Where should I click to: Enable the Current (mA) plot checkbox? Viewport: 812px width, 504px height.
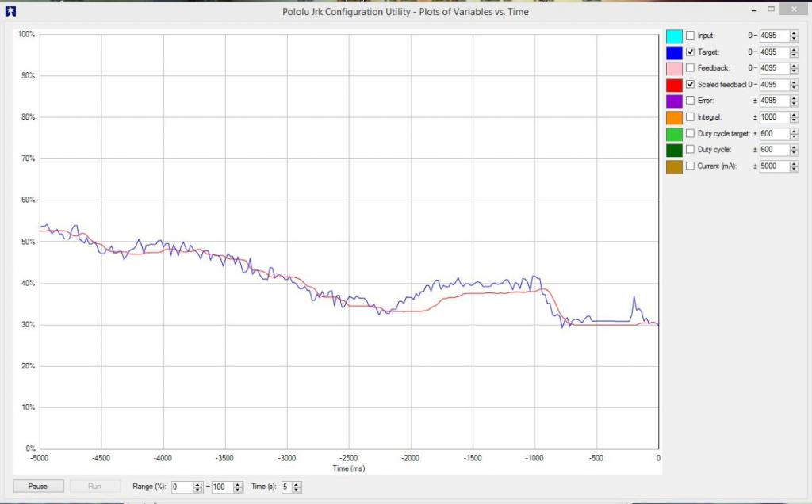click(x=690, y=166)
